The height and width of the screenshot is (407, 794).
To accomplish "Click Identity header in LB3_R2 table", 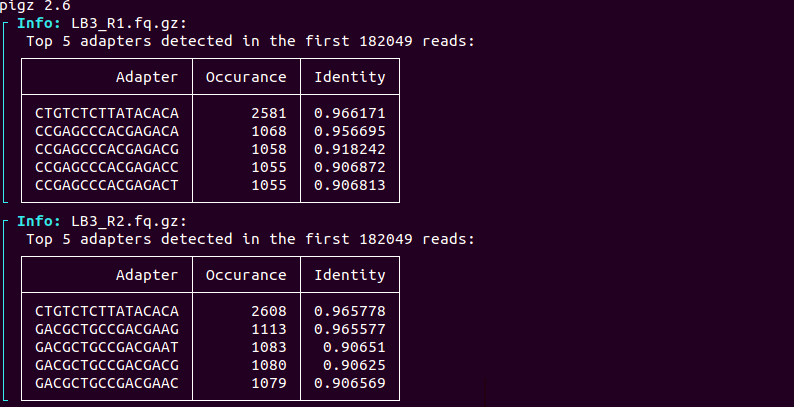I will [x=350, y=275].
